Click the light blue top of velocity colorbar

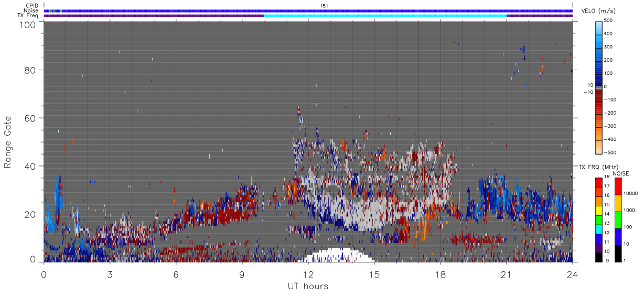(599, 27)
